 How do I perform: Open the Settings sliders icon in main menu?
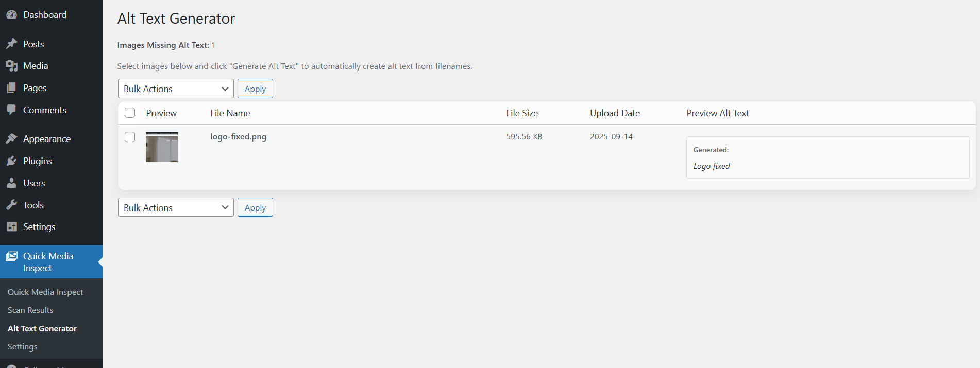click(11, 227)
